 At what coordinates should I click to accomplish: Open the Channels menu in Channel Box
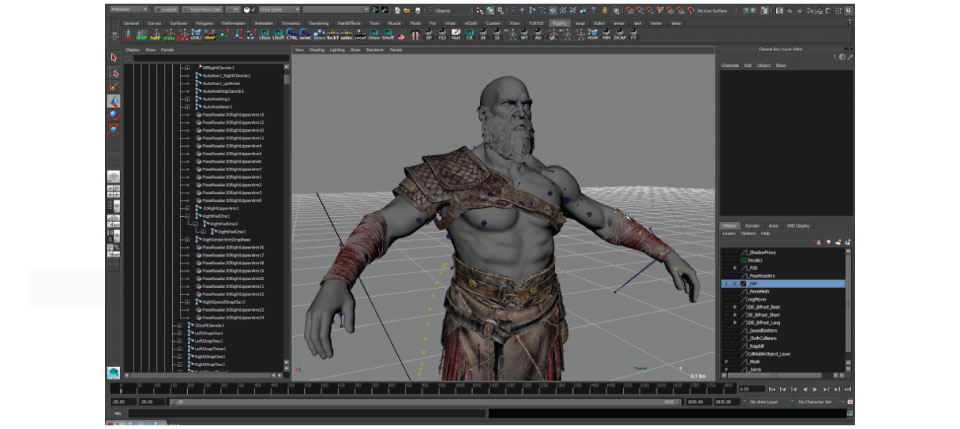click(730, 65)
